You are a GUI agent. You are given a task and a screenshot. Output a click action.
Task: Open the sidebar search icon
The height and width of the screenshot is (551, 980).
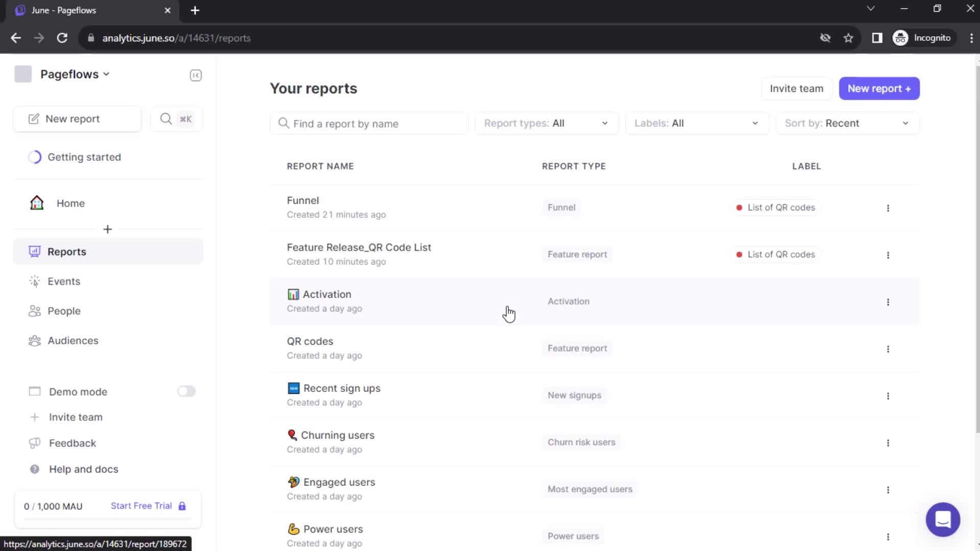pyautogui.click(x=166, y=119)
